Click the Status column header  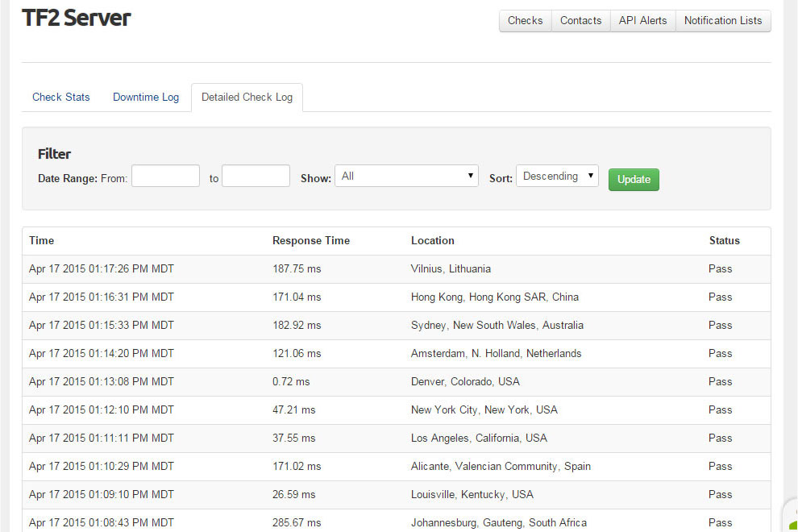click(725, 241)
